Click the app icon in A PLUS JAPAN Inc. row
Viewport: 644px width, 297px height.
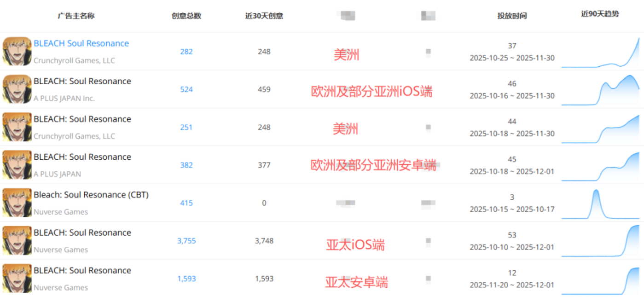[17, 89]
